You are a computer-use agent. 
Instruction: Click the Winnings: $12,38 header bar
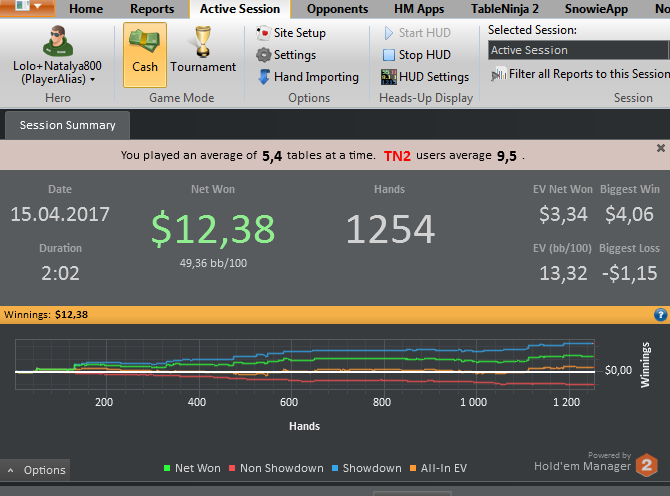click(x=335, y=315)
